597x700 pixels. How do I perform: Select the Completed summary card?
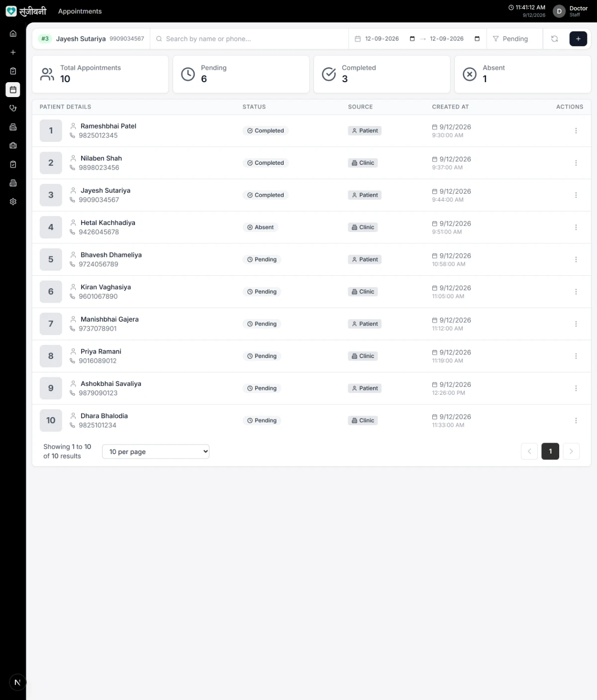tap(382, 74)
